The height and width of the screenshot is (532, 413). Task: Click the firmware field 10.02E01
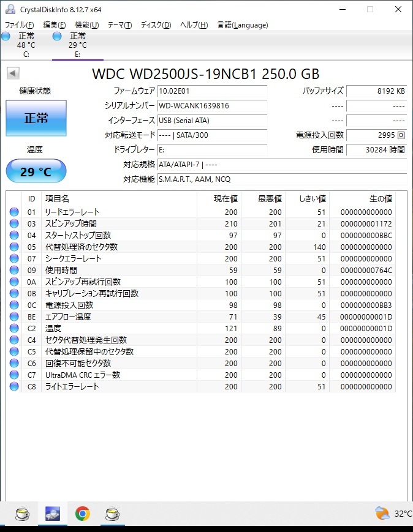[212, 91]
